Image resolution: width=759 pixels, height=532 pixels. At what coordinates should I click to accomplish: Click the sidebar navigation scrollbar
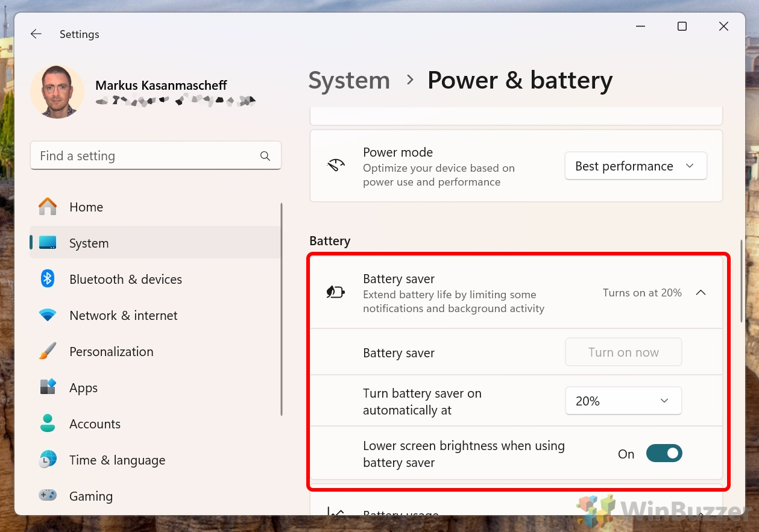click(282, 308)
